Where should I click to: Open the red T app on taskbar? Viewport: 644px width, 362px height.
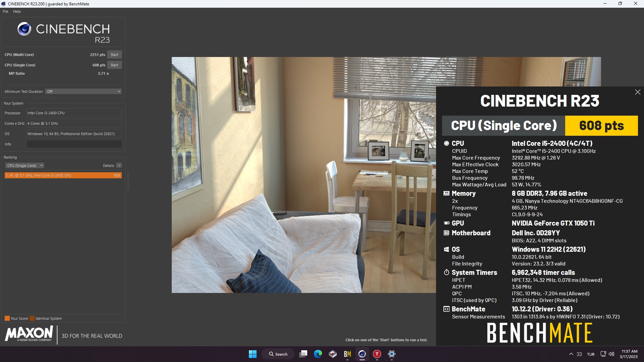coord(377,354)
